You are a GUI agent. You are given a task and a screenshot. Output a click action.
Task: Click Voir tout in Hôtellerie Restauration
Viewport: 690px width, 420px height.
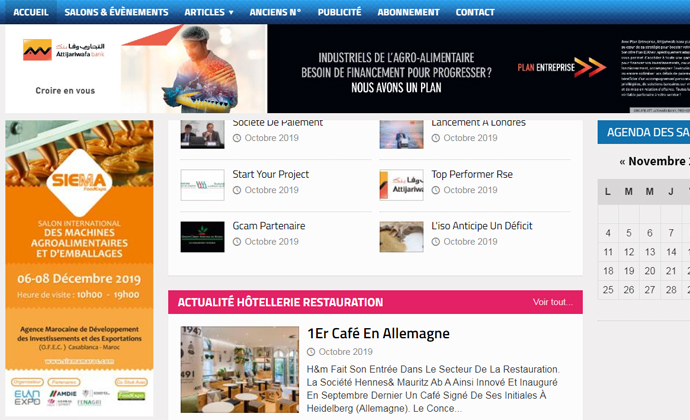pos(553,302)
